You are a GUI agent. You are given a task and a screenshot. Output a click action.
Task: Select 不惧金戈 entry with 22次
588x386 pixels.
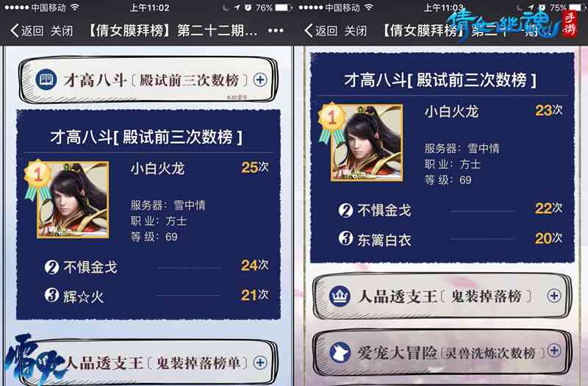pos(450,210)
